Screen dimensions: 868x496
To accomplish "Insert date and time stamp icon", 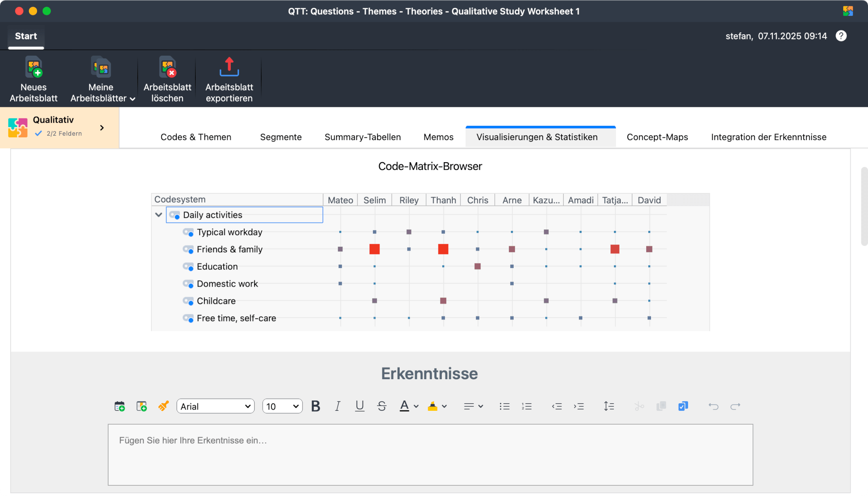I will [x=120, y=406].
